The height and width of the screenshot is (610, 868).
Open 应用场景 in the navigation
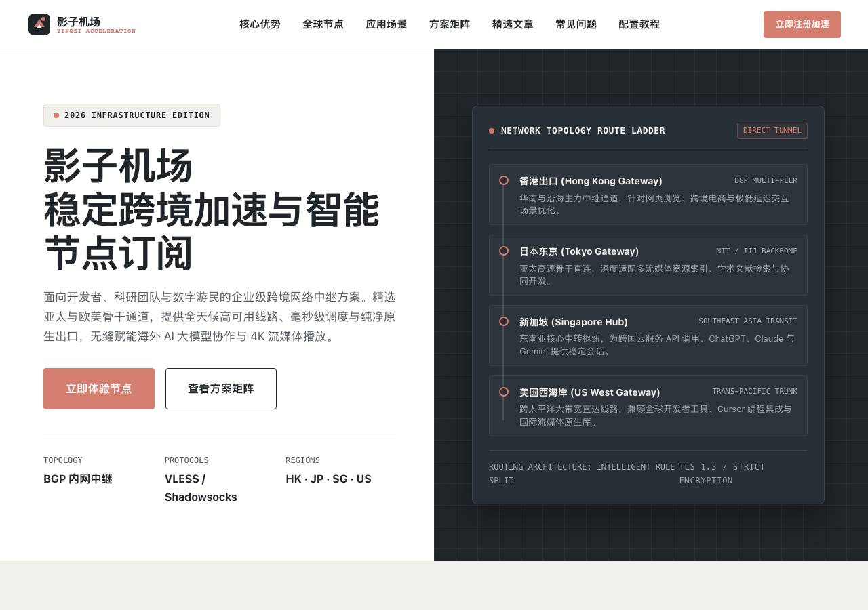click(x=387, y=24)
